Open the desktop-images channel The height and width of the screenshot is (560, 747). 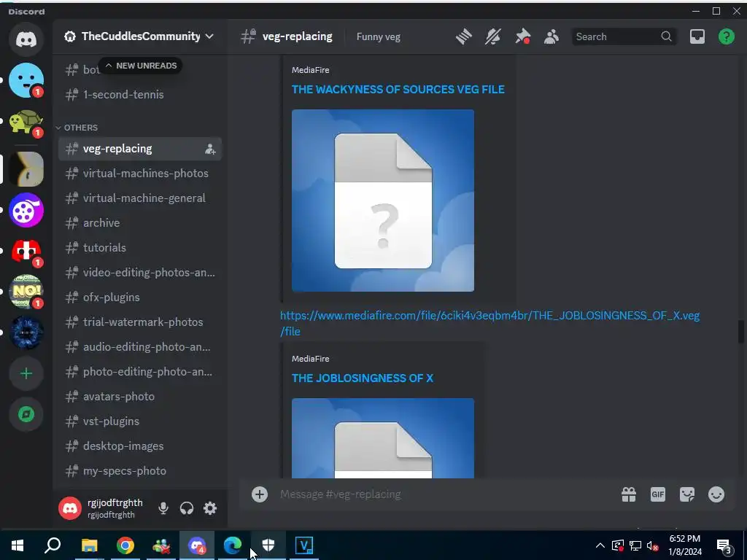pos(139,446)
